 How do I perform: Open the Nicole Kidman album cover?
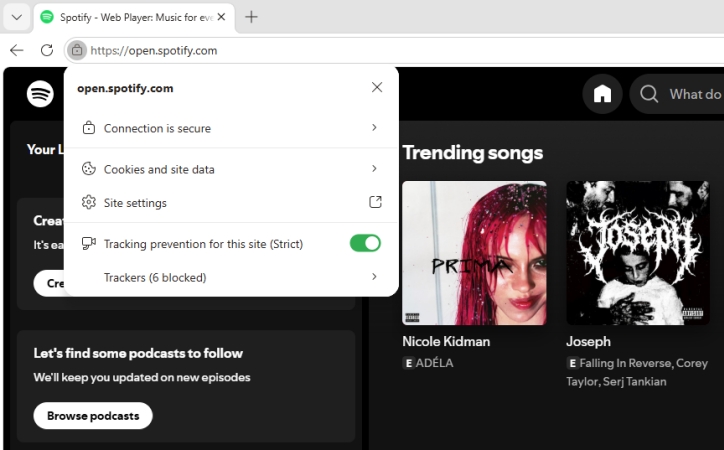tap(474, 253)
